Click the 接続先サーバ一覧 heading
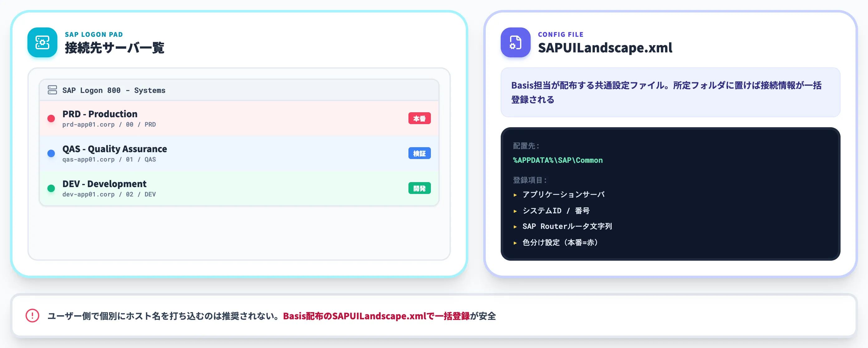Viewport: 868px width, 348px height. [114, 47]
